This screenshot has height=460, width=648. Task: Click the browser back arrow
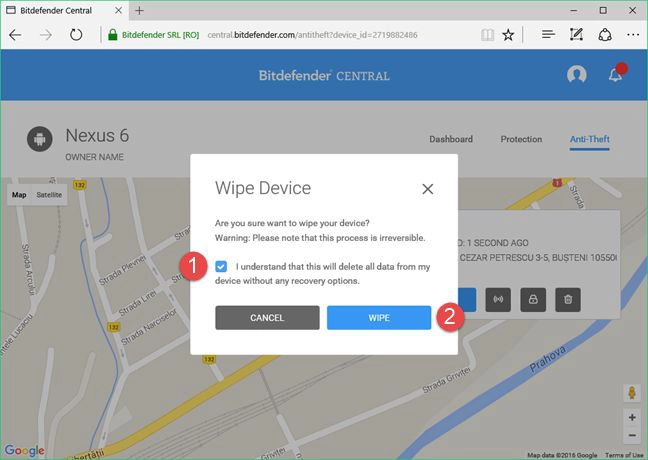point(15,35)
